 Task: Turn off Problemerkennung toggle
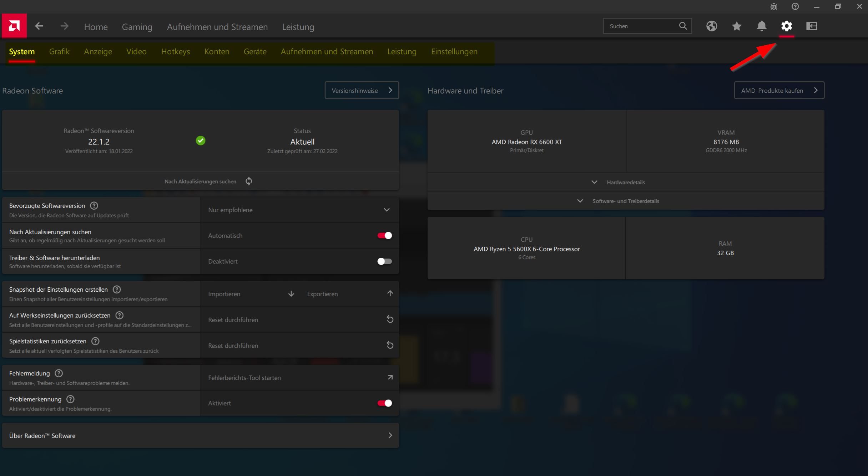(x=384, y=403)
